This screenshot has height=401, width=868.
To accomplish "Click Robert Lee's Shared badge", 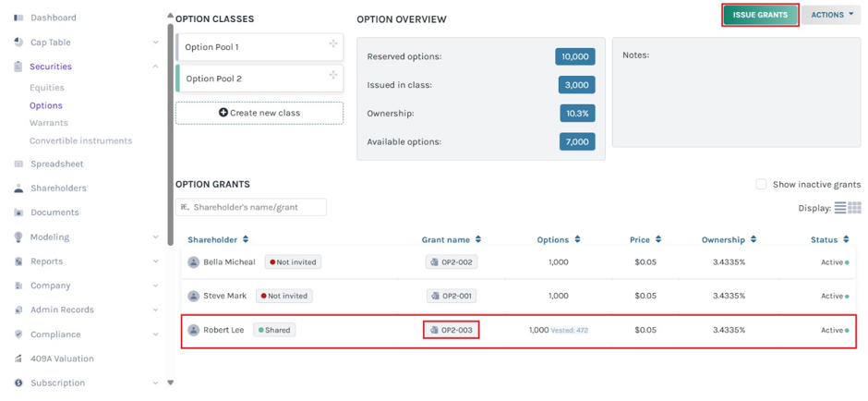I will [274, 330].
